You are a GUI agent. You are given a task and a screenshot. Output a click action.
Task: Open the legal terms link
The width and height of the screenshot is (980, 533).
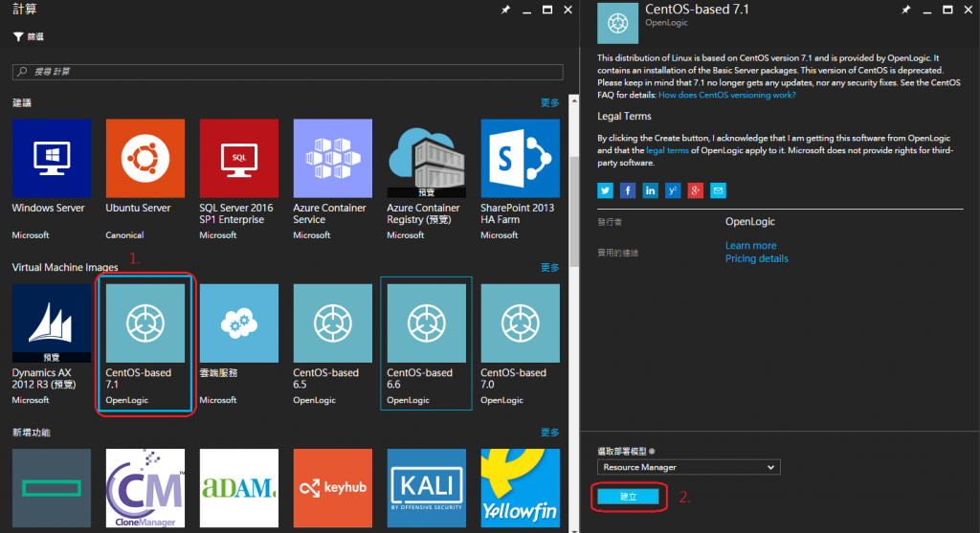(667, 150)
